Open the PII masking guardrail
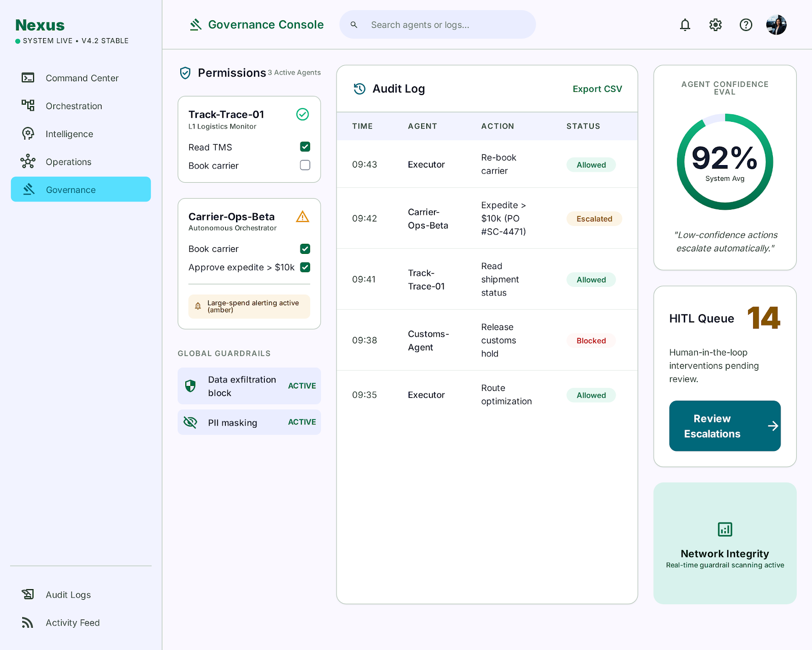Viewport: 812px width, 650px height. pos(249,422)
